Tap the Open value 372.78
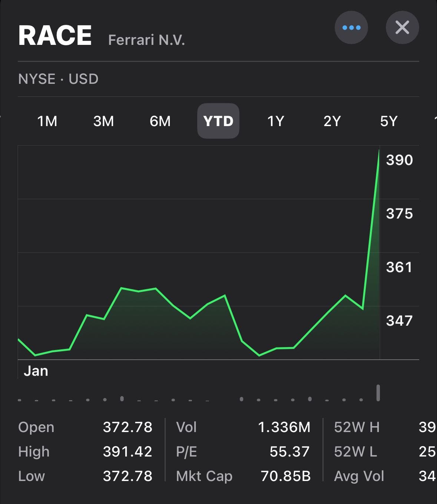Screen dimensions: 437x504 128,427
